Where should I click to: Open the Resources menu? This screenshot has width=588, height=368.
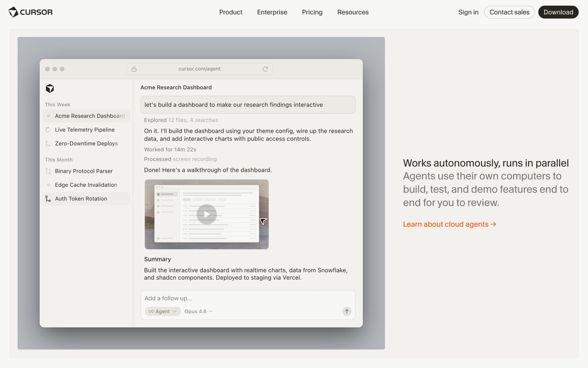tap(353, 12)
